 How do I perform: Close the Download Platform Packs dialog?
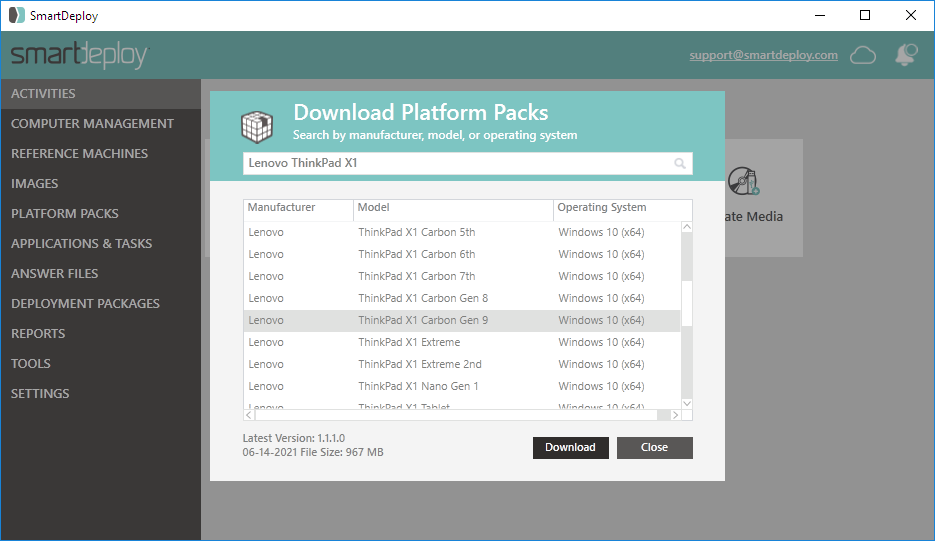click(655, 447)
